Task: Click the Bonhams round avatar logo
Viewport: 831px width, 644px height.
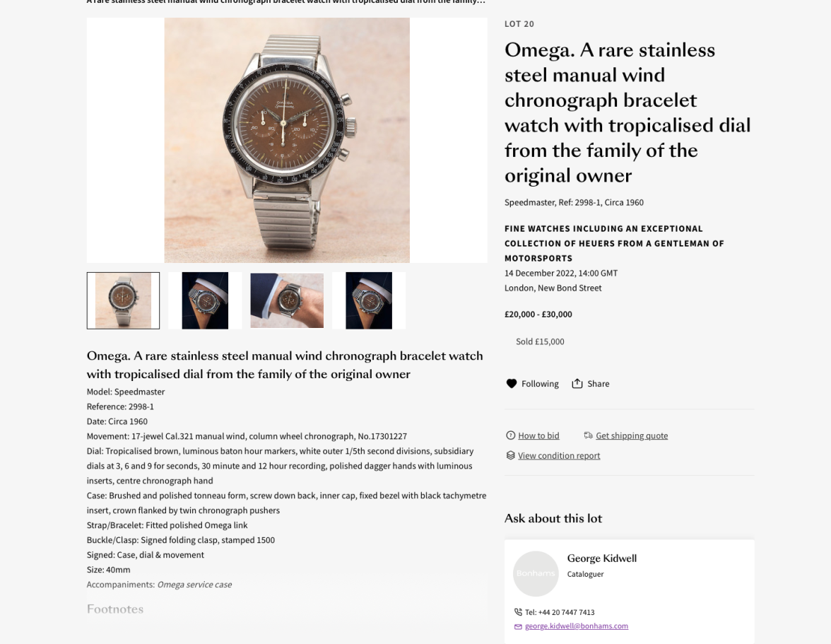Action: pyautogui.click(x=536, y=573)
